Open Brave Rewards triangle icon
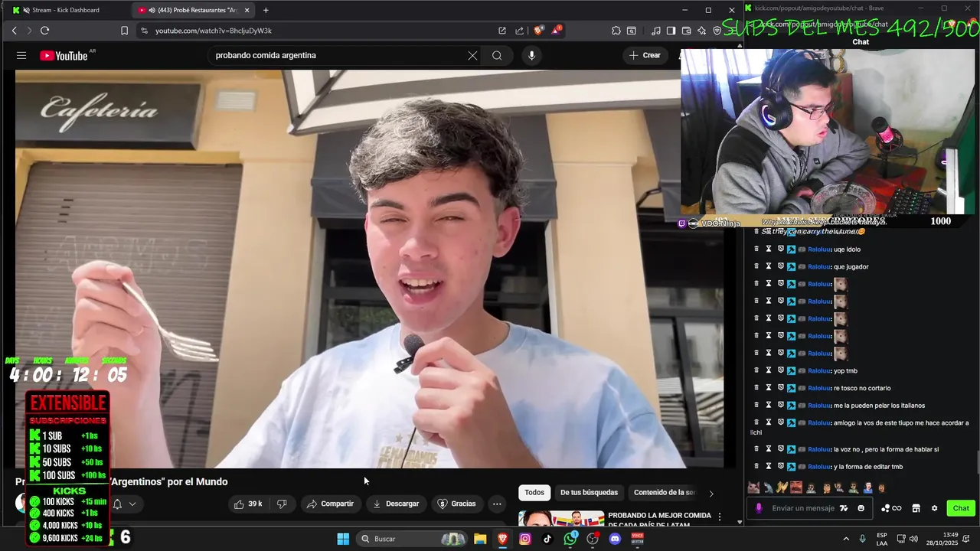Image resolution: width=980 pixels, height=551 pixels. tap(557, 31)
